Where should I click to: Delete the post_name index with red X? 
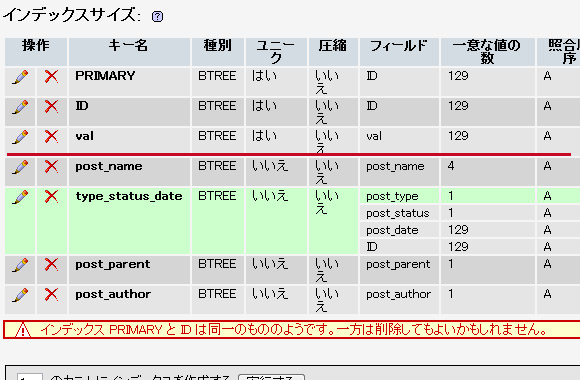[51, 167]
